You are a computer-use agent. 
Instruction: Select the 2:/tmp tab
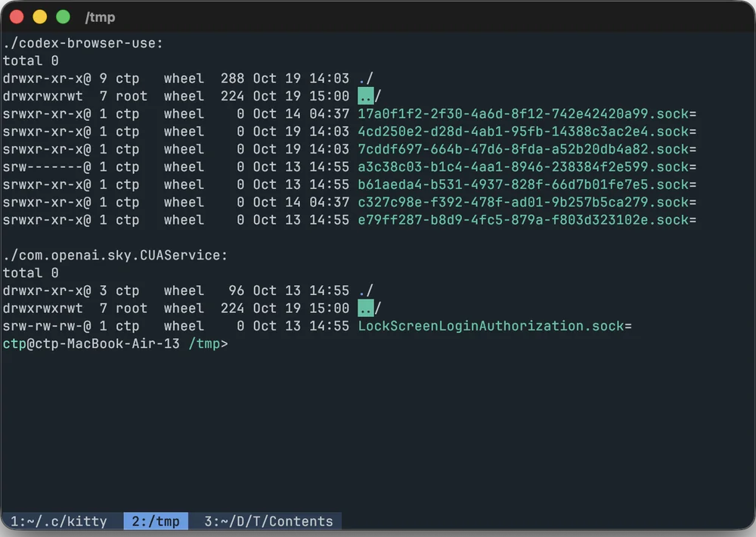pyautogui.click(x=156, y=521)
